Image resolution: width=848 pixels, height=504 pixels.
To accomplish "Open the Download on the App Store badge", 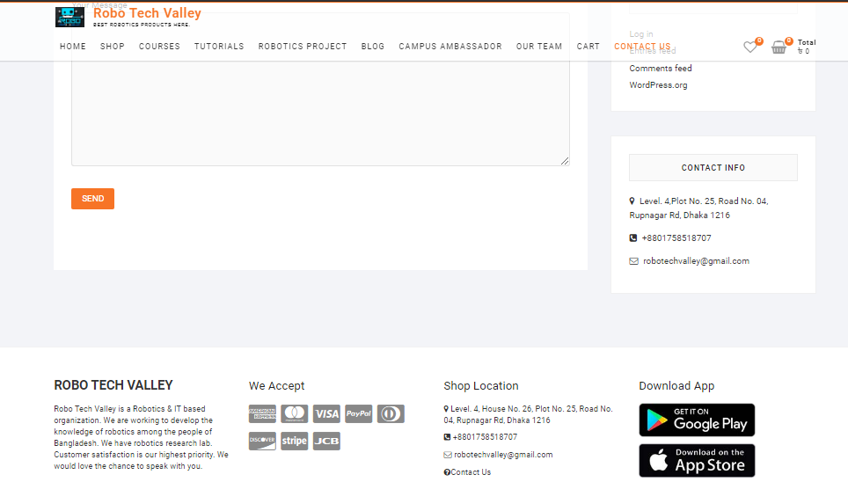I will (697, 460).
